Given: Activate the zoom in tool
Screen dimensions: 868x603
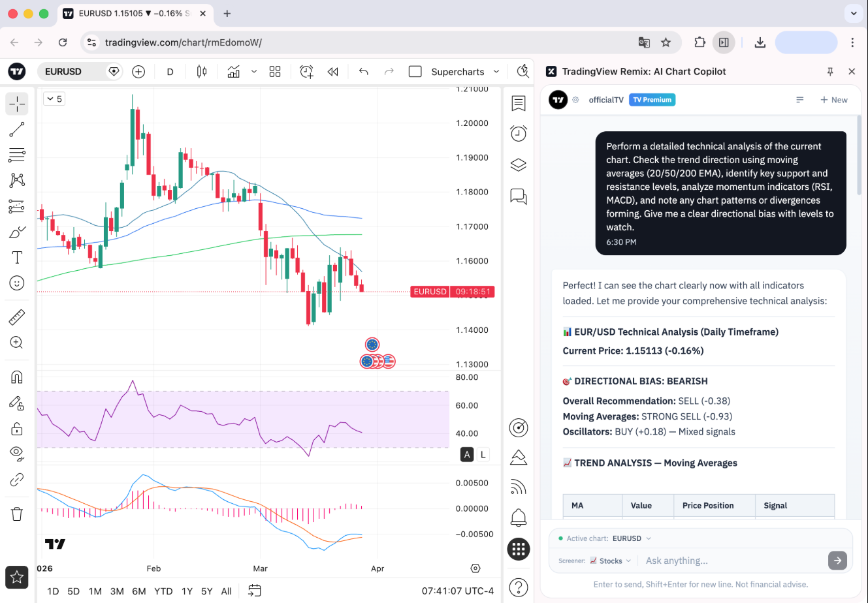Looking at the screenshot, I should tap(17, 343).
